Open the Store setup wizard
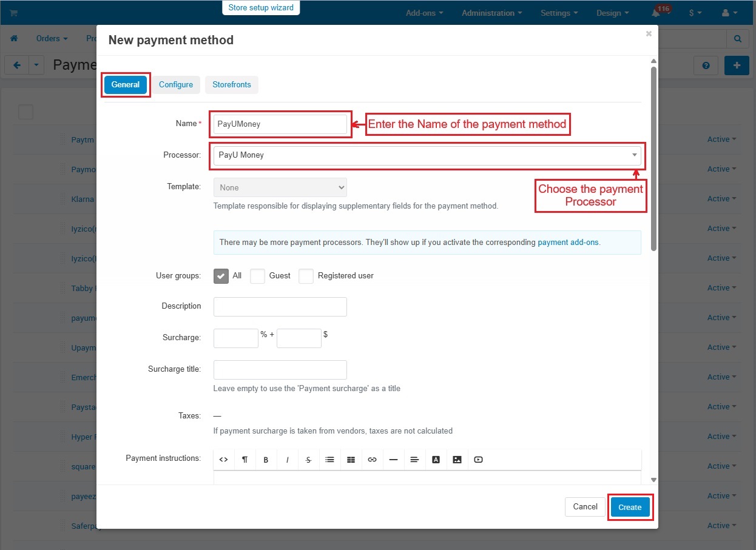This screenshot has height=550, width=756. tap(261, 8)
